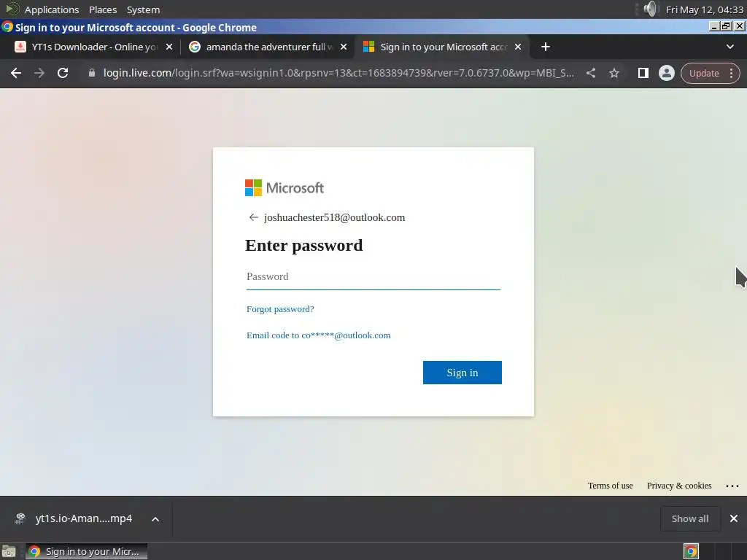Open Privacy & cookies link

679,486
